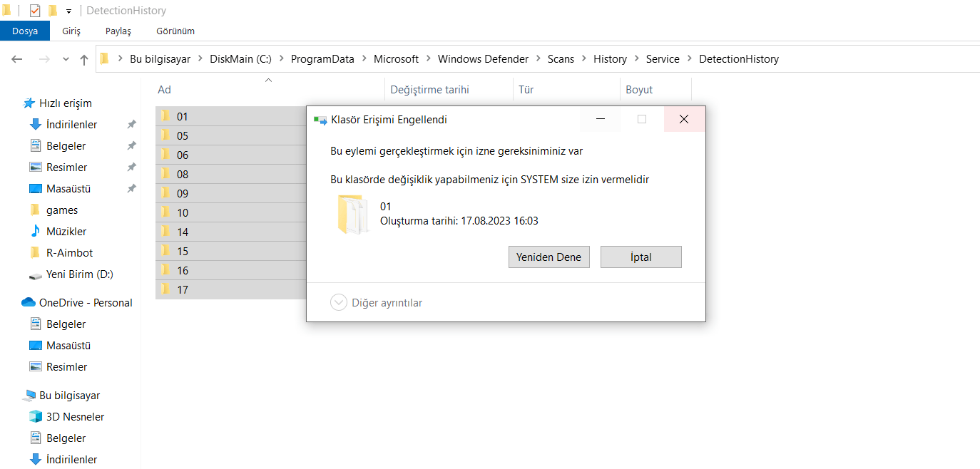Open OneDrive - Personal in sidebar
Viewport: 980px width, 469px height.
coord(86,303)
